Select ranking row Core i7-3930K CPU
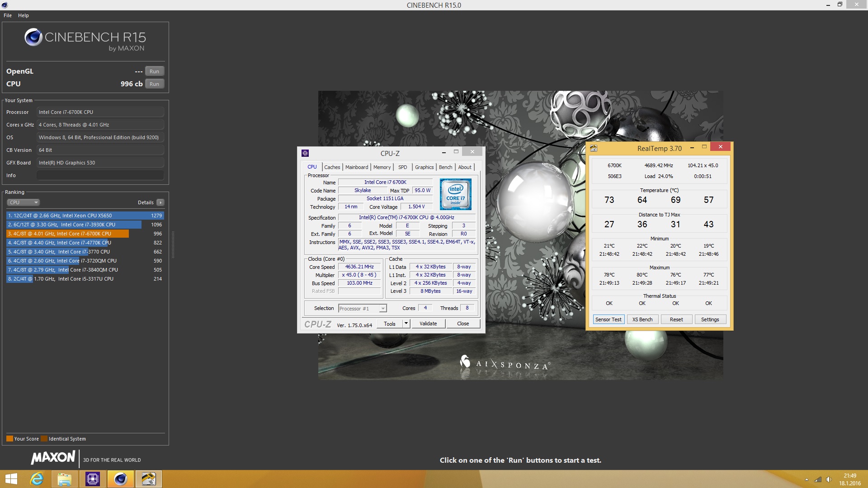 tap(85, 225)
